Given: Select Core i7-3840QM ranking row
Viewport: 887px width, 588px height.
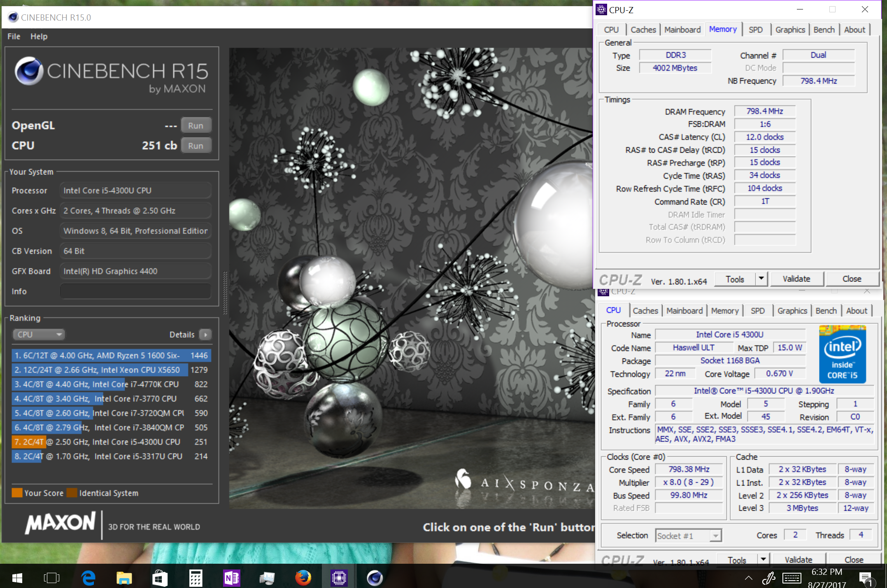Looking at the screenshot, I should [112, 427].
